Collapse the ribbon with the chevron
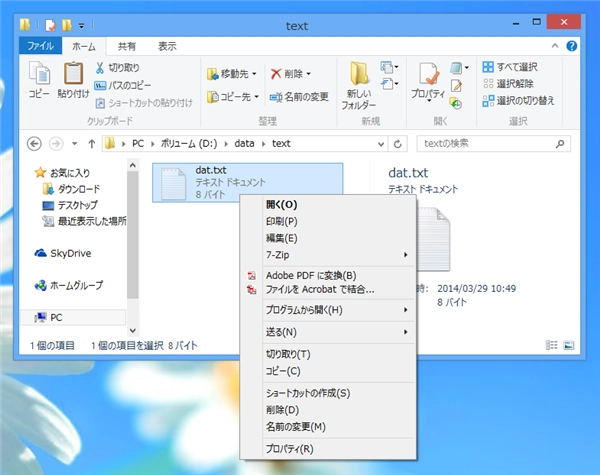The height and width of the screenshot is (475, 600). pyautogui.click(x=555, y=46)
